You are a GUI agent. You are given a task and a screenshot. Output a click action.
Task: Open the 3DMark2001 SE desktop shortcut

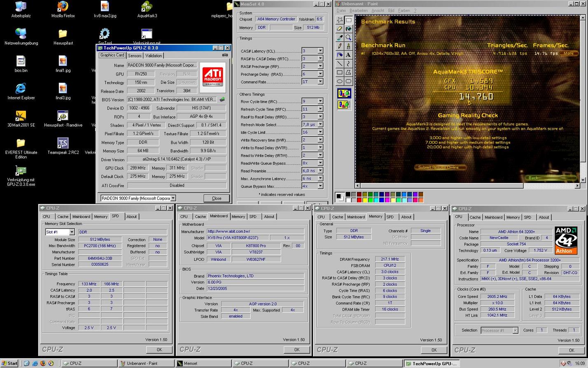point(21,119)
